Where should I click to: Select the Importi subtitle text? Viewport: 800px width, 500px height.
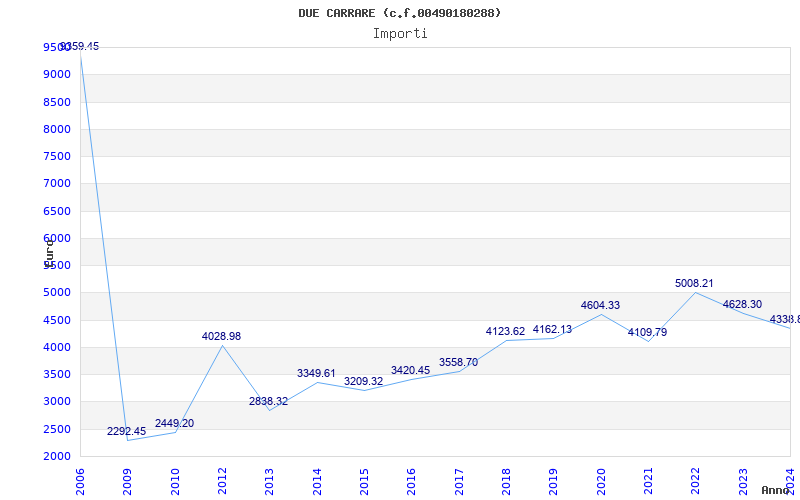point(400,34)
